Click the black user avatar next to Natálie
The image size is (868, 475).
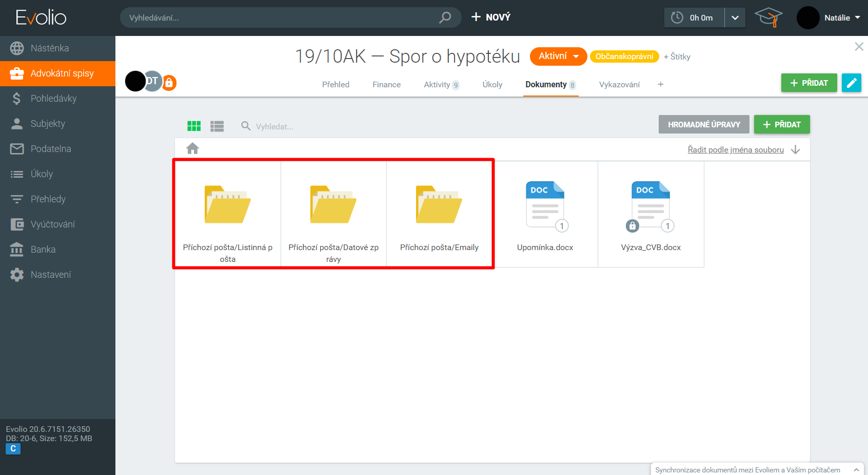pos(808,17)
